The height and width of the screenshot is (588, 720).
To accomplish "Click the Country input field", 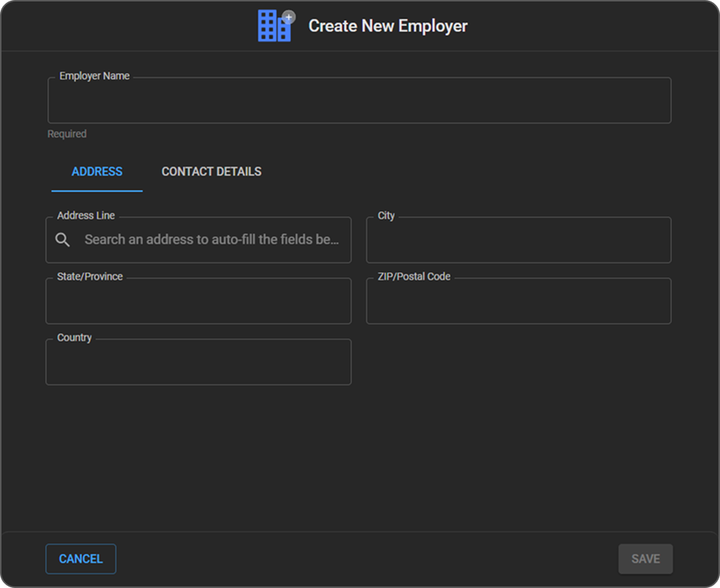I will click(x=199, y=362).
